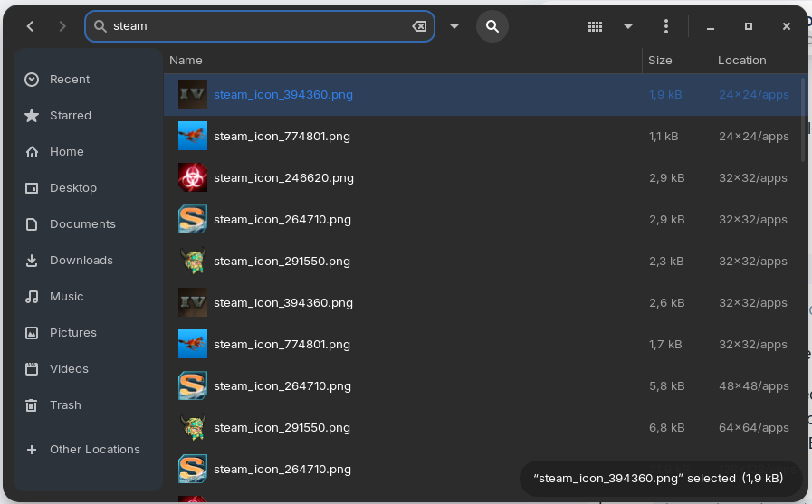Select Downloads in the sidebar
The width and height of the screenshot is (812, 504).
81,261
